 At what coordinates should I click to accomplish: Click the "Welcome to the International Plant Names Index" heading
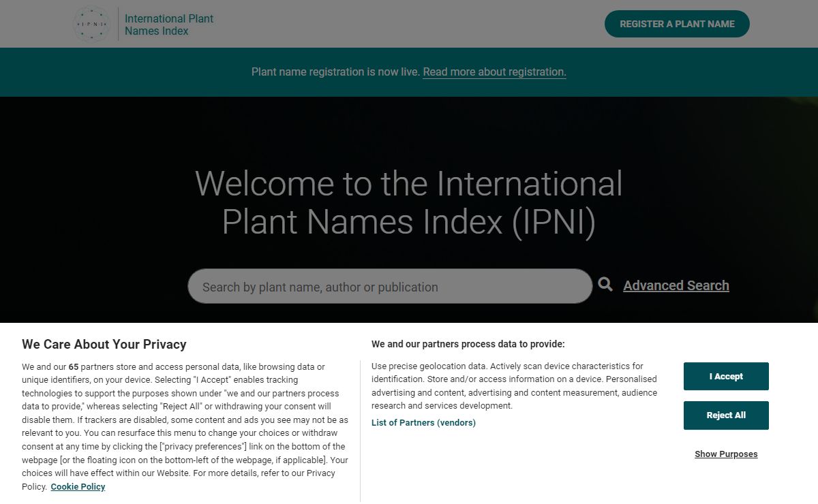coord(409,203)
